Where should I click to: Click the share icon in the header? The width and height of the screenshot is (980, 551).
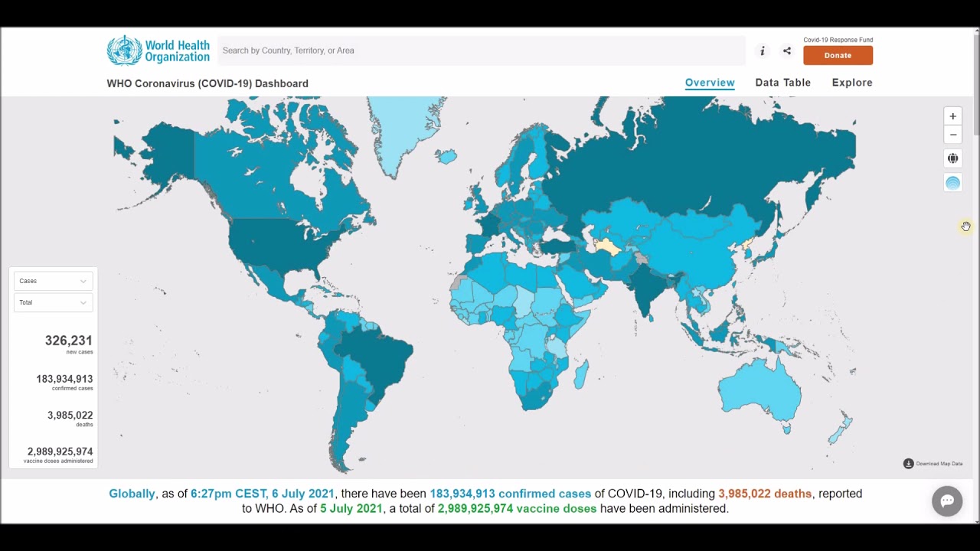786,51
